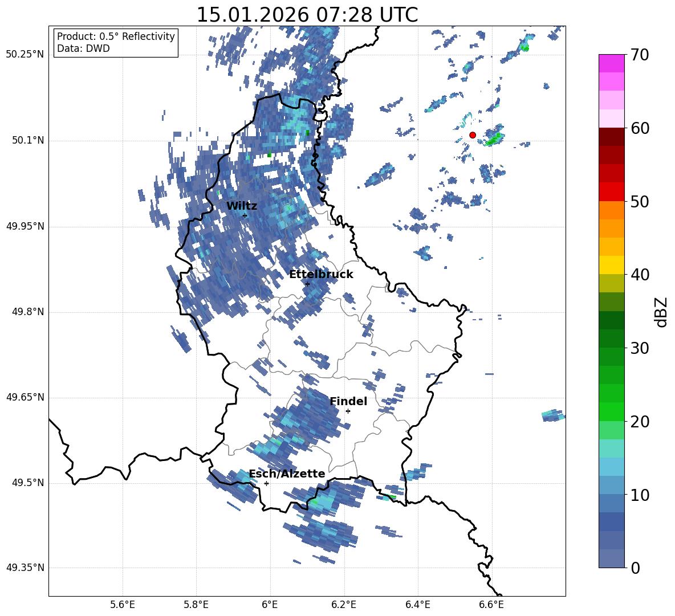Click the 49.65°N latitude label

[25, 398]
